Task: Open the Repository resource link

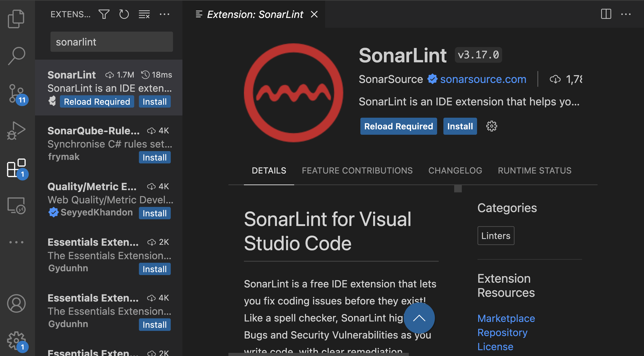Action: coord(502,332)
